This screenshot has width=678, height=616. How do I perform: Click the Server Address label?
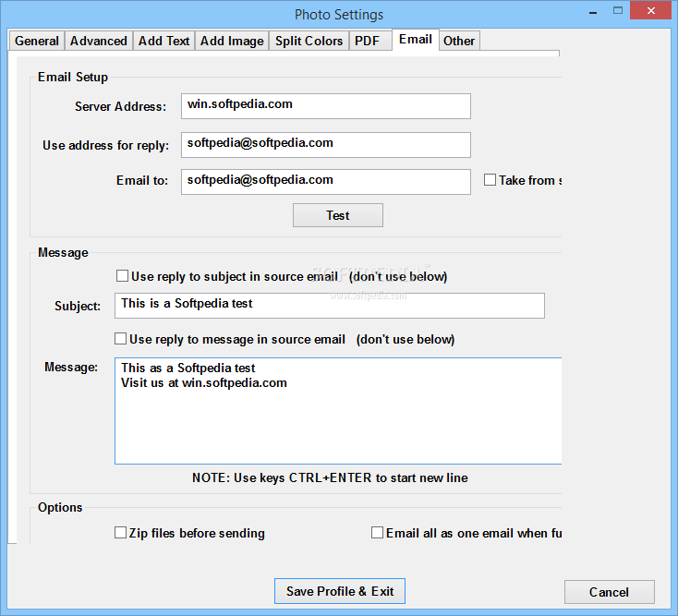pos(121,106)
